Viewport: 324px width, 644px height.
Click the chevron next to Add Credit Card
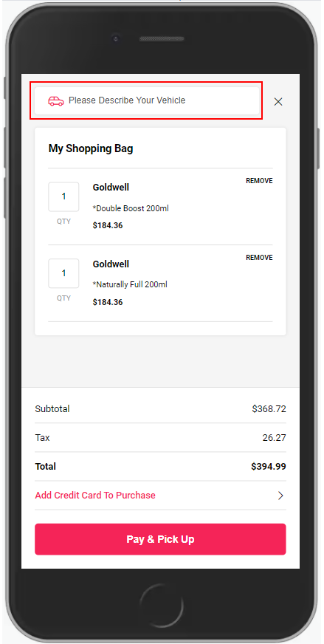point(280,496)
